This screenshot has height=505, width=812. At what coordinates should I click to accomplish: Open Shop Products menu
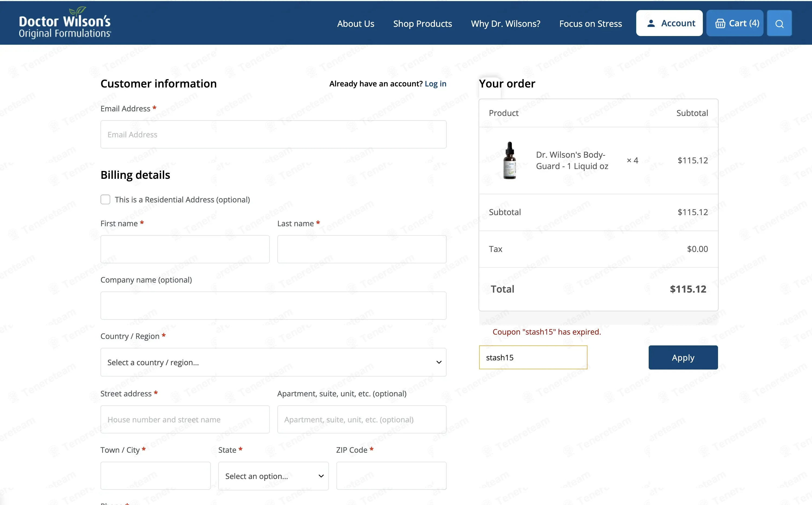tap(422, 23)
